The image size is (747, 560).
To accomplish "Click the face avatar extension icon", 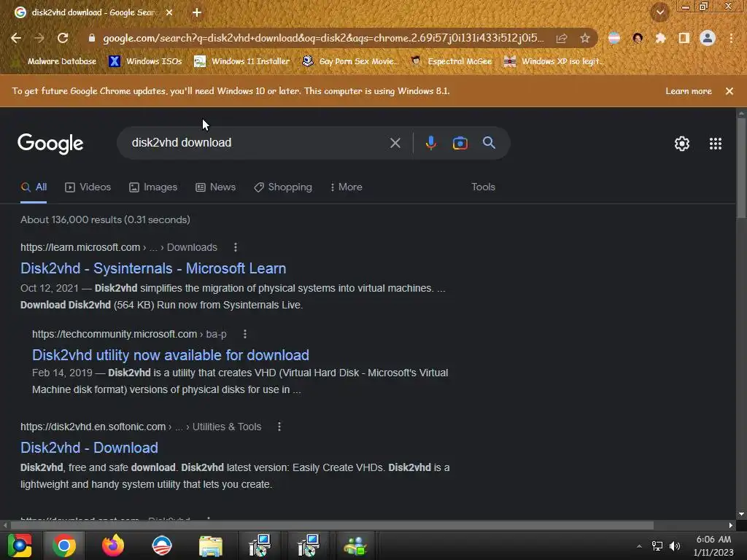I will pyautogui.click(x=638, y=38).
